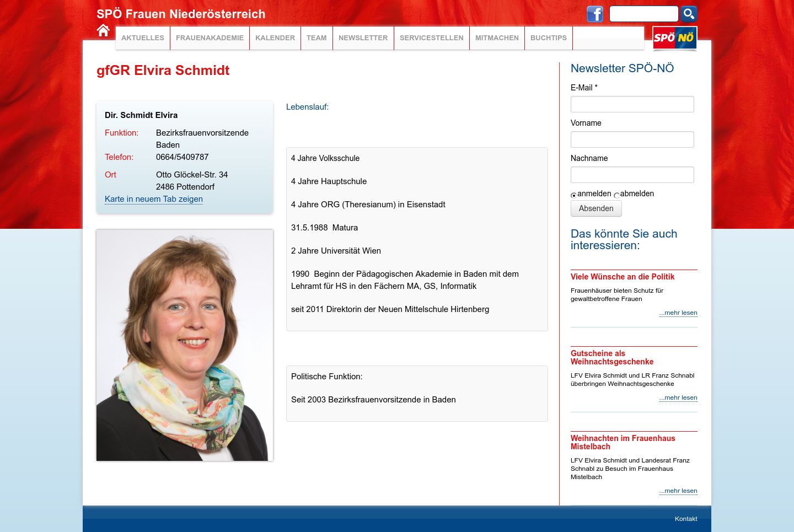Screen dimensions: 794x532
Task: Go to the Kalender menu item
Action: coord(275,38)
